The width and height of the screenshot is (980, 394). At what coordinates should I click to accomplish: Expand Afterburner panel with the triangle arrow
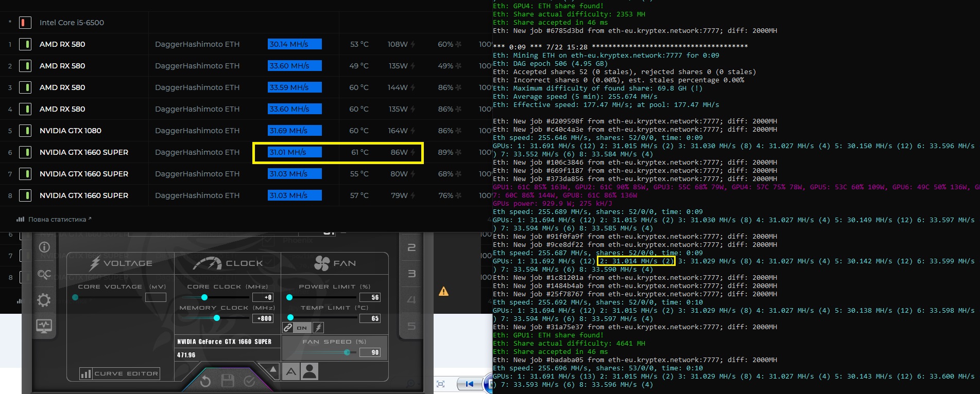272,370
